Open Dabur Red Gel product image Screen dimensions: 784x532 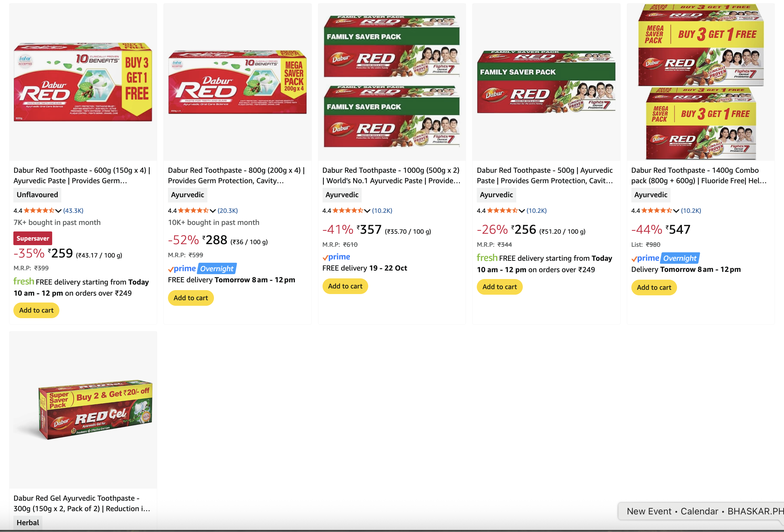click(83, 410)
